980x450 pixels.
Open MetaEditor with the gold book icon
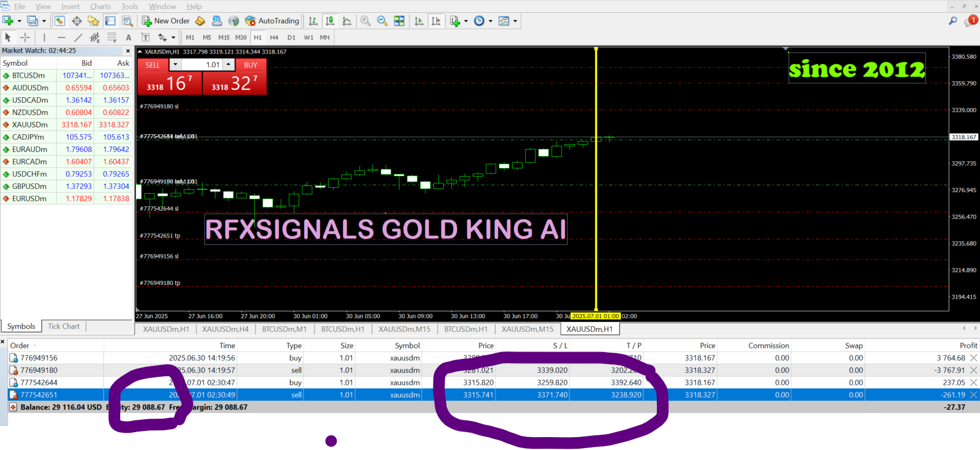tap(200, 21)
